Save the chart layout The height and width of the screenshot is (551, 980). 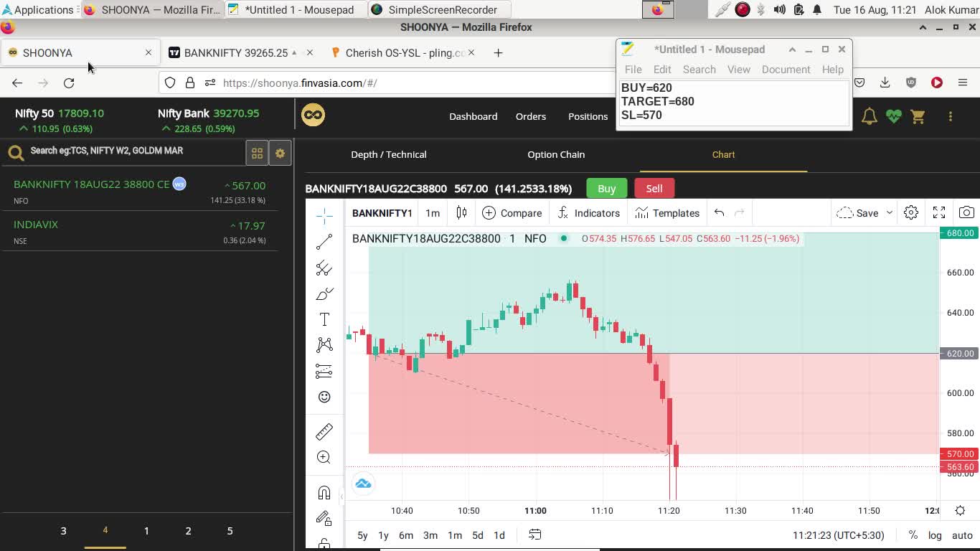pos(858,213)
